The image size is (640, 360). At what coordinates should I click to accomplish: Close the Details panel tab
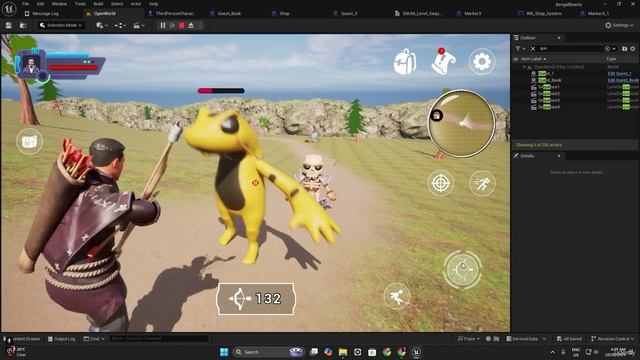[x=559, y=156]
